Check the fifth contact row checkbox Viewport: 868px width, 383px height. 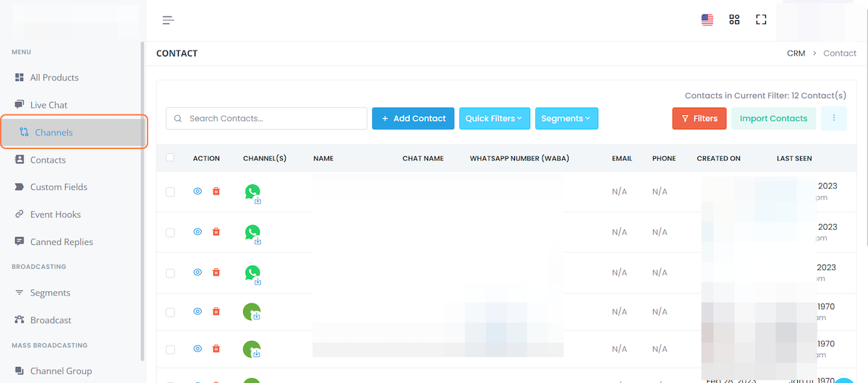pyautogui.click(x=170, y=349)
